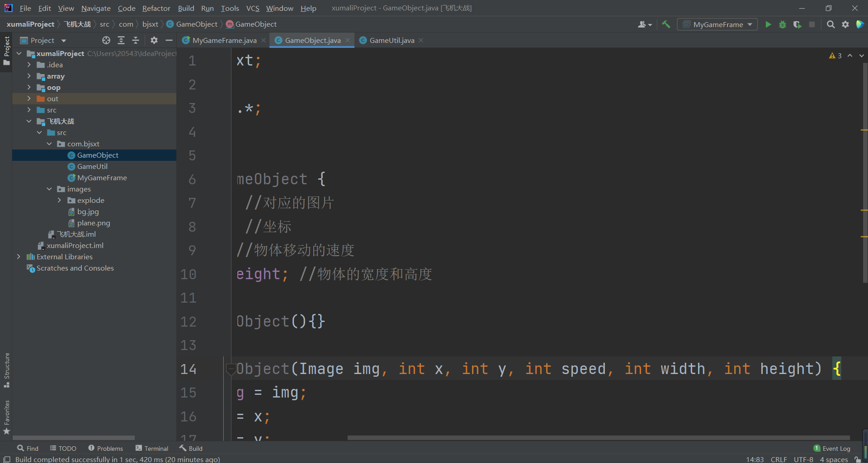The height and width of the screenshot is (463, 868).
Task: Go to next highlighted error arrow
Action: [861, 56]
